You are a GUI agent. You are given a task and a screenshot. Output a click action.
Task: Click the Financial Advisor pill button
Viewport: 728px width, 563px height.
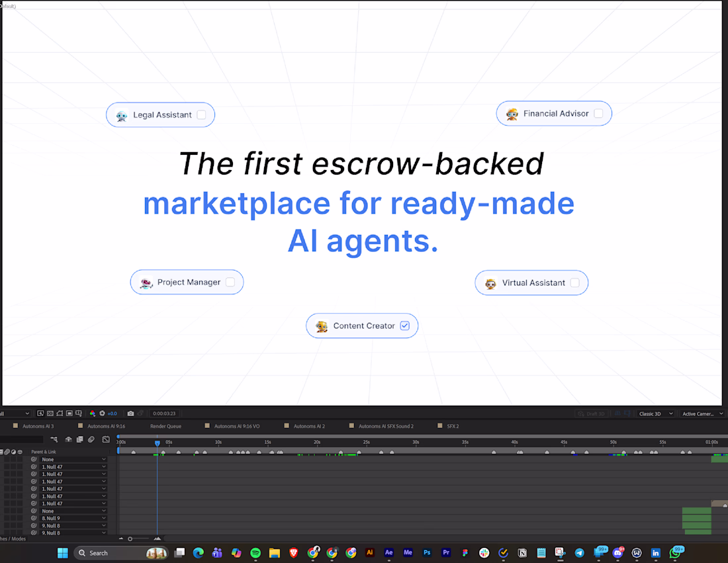554,113
